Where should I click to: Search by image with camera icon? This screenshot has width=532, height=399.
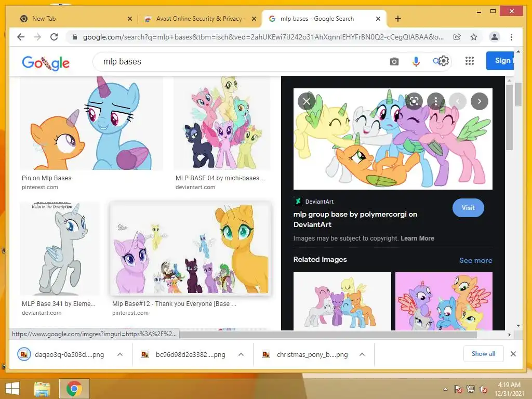pos(394,62)
